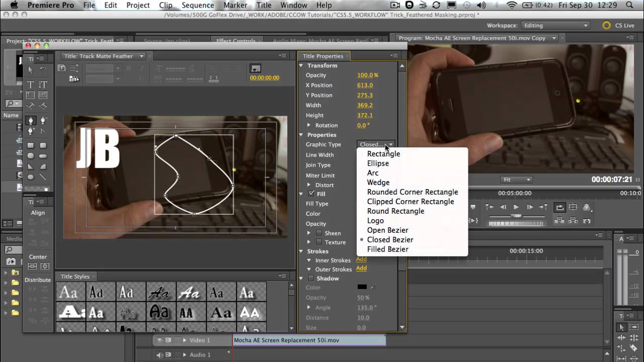The width and height of the screenshot is (644, 362).
Task: Select the Rounded Corner Rectangle tool
Action: coord(43,145)
